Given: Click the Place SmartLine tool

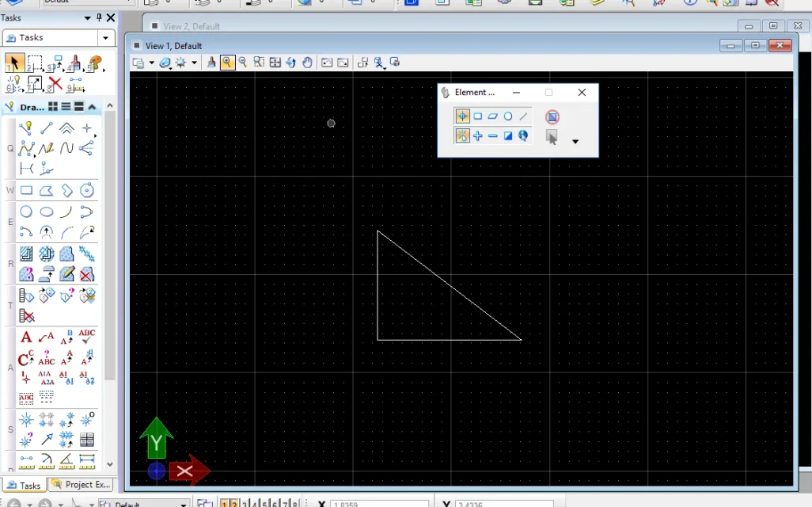Looking at the screenshot, I should pos(26,128).
